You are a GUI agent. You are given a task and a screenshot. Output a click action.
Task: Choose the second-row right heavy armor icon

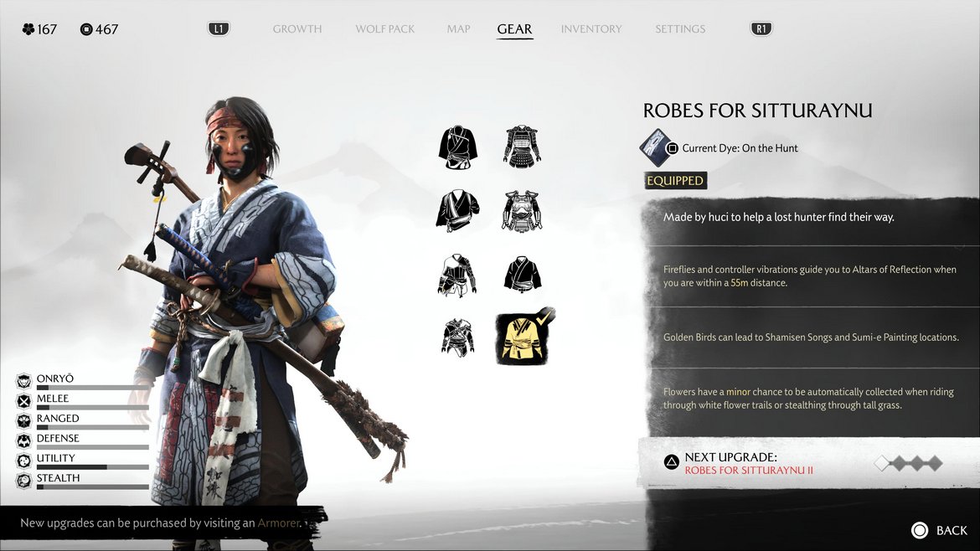(x=522, y=211)
